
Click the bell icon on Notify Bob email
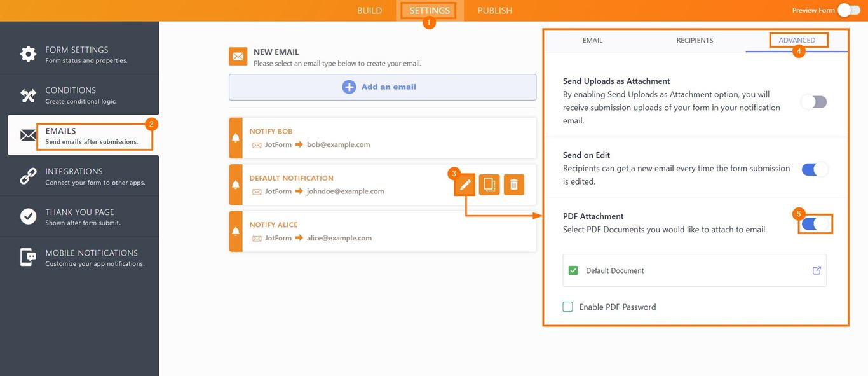click(x=236, y=137)
